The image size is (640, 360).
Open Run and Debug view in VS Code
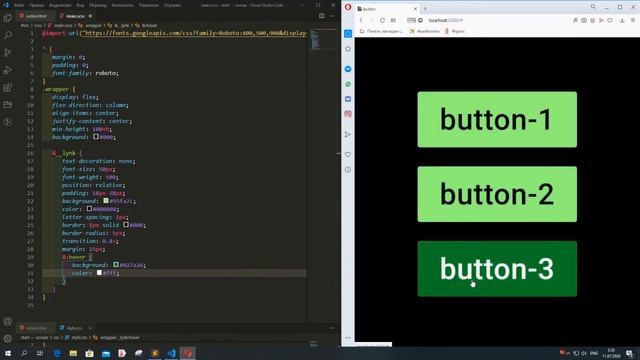[7, 70]
